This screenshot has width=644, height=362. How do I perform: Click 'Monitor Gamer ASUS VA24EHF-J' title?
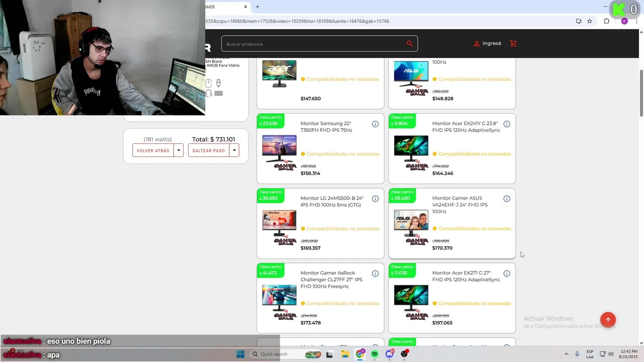pyautogui.click(x=460, y=205)
